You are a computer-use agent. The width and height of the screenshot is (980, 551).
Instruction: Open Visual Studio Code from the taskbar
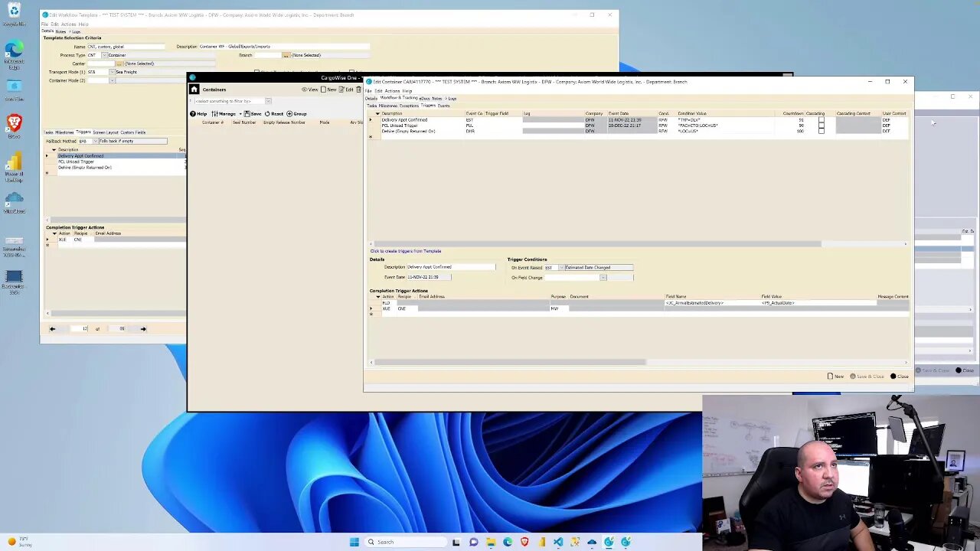[558, 542]
